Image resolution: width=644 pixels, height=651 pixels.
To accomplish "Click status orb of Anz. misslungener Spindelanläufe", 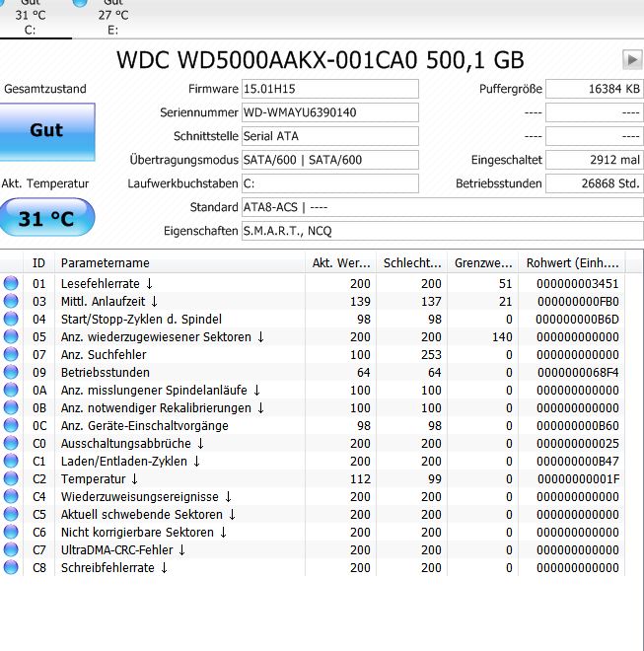I will point(11,390).
